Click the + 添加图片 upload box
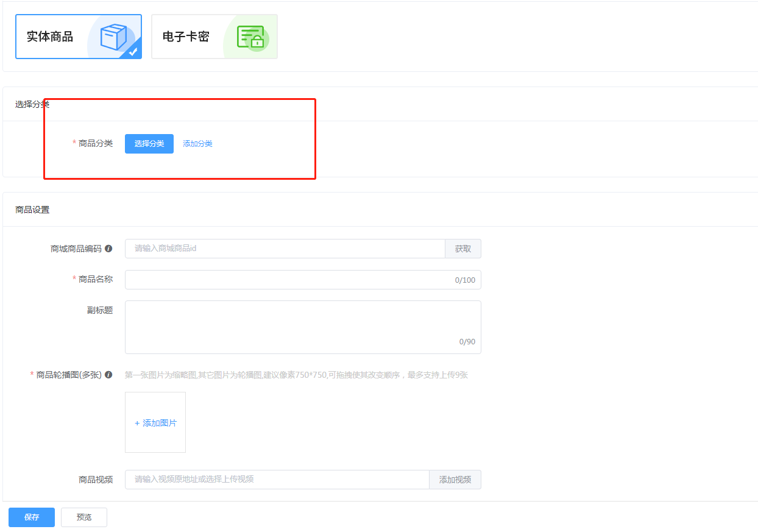This screenshot has height=532, width=758. (155, 422)
